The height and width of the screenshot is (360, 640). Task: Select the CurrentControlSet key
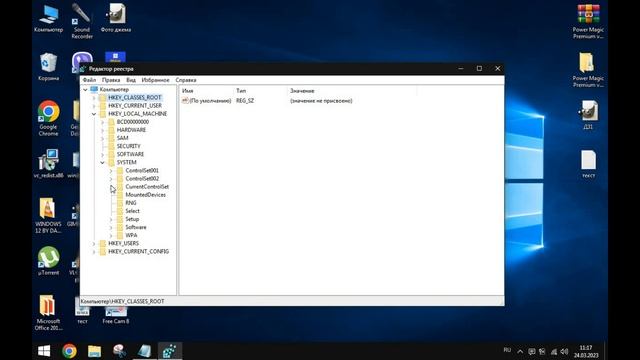147,187
